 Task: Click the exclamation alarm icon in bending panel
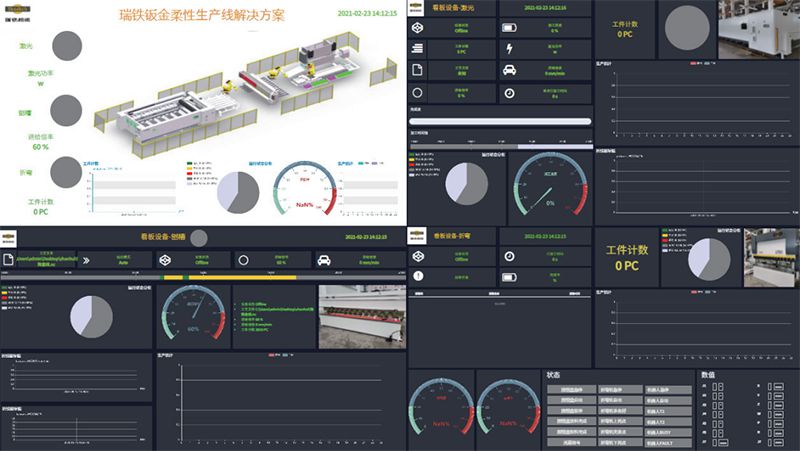(x=417, y=277)
